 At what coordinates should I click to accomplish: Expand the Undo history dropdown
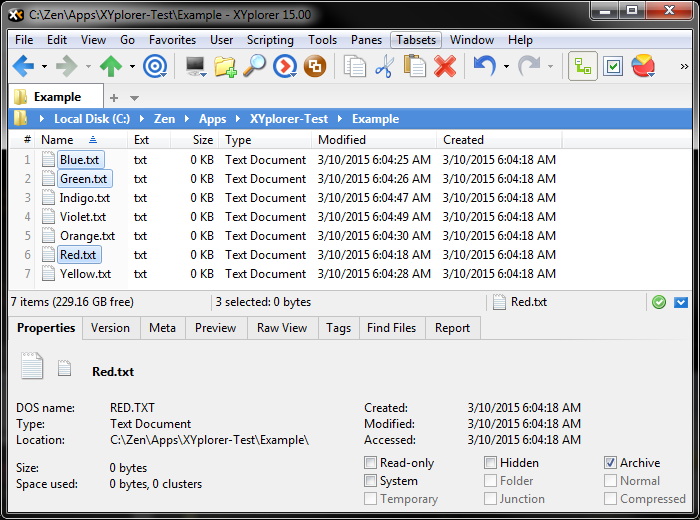[x=506, y=67]
